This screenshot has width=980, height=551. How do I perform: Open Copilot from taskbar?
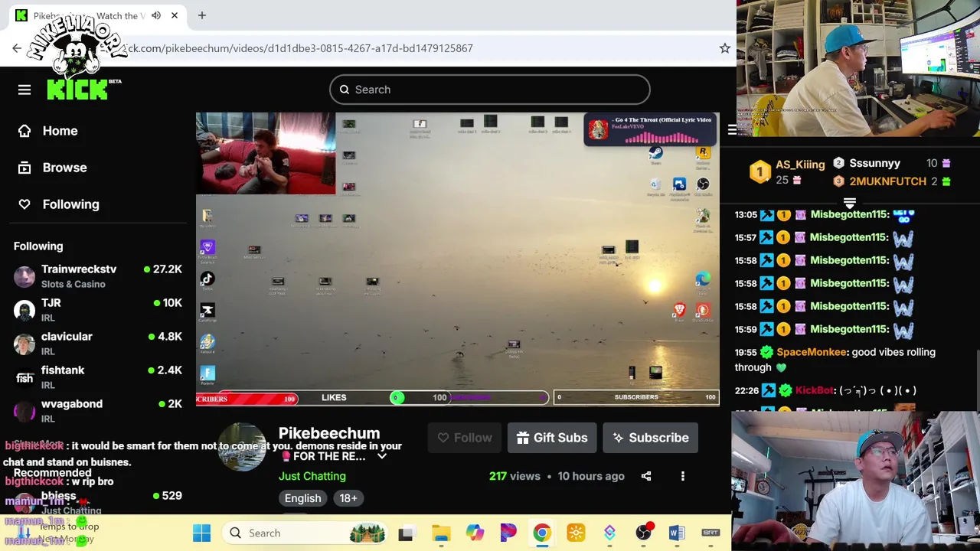(x=475, y=533)
